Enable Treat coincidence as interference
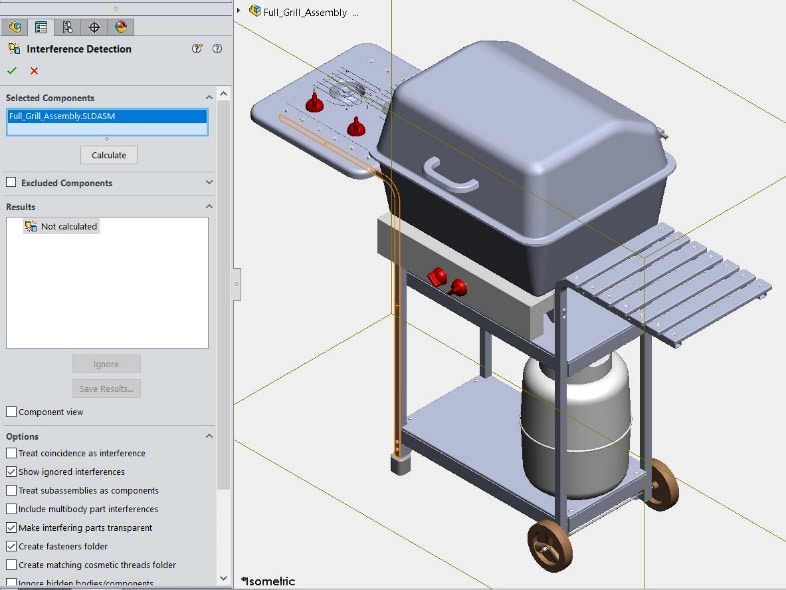Screen dimensions: 786x590 [12, 453]
